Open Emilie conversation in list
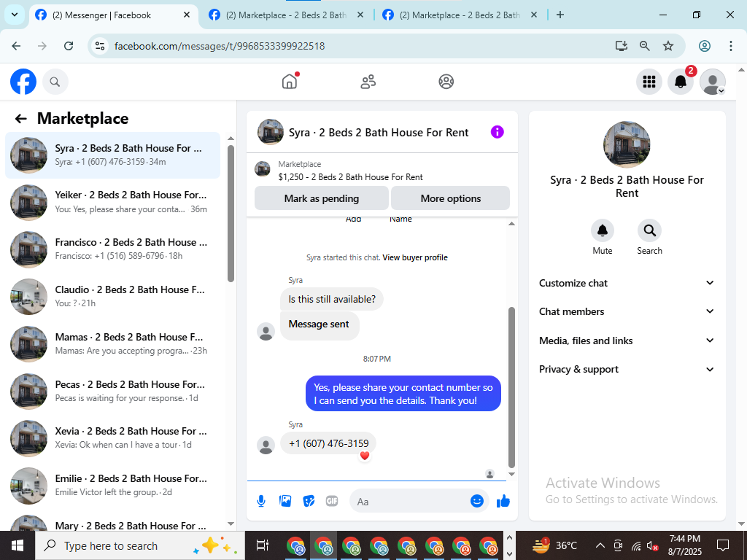This screenshot has height=560, width=747. click(113, 485)
